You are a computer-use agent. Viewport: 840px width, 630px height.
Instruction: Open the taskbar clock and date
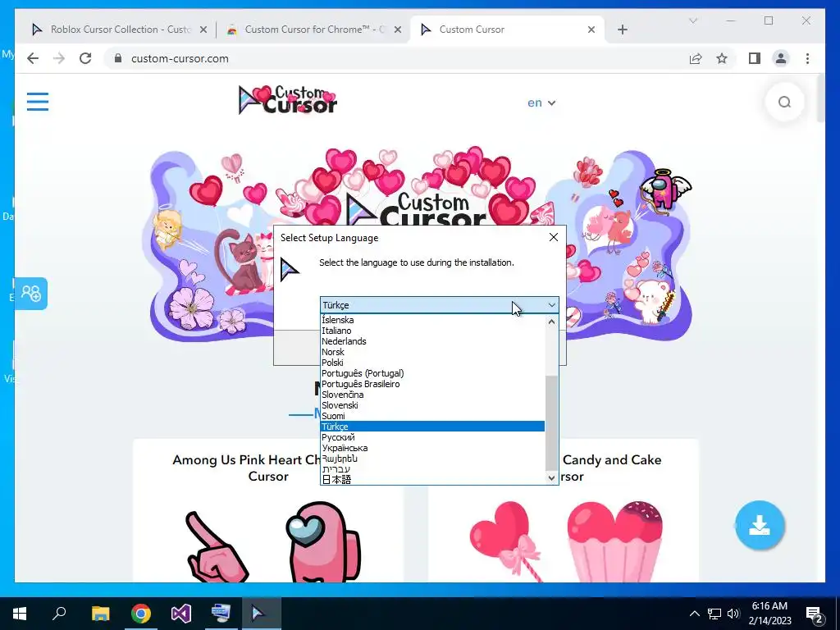[769, 614]
